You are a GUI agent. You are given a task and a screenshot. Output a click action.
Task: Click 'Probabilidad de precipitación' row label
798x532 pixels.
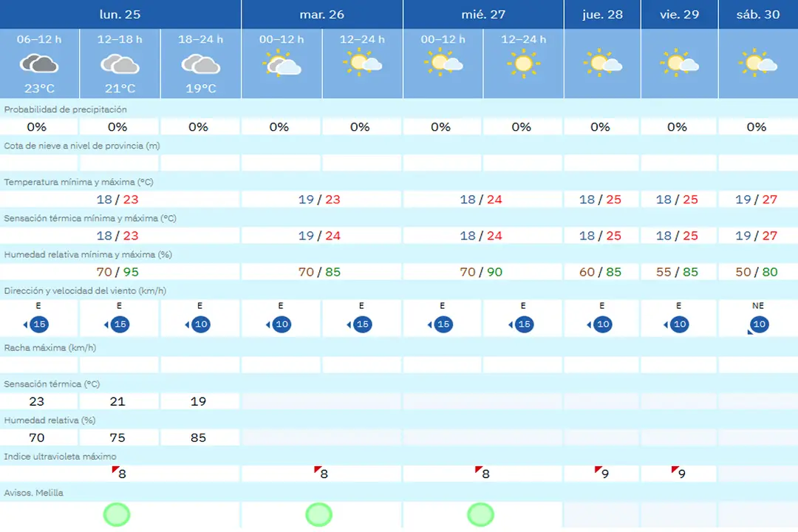(65, 109)
